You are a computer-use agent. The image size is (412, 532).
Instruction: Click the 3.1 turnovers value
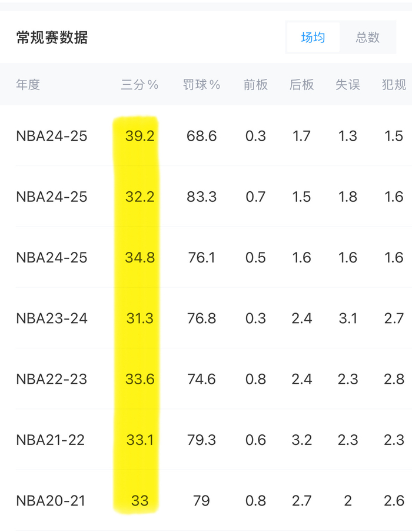pos(347,318)
